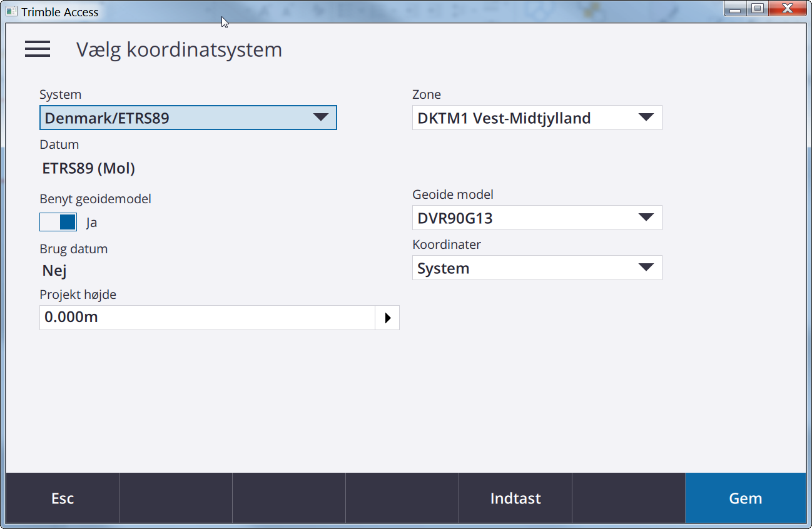Click the Zone dropdown arrow
This screenshot has width=812, height=529.
point(646,118)
